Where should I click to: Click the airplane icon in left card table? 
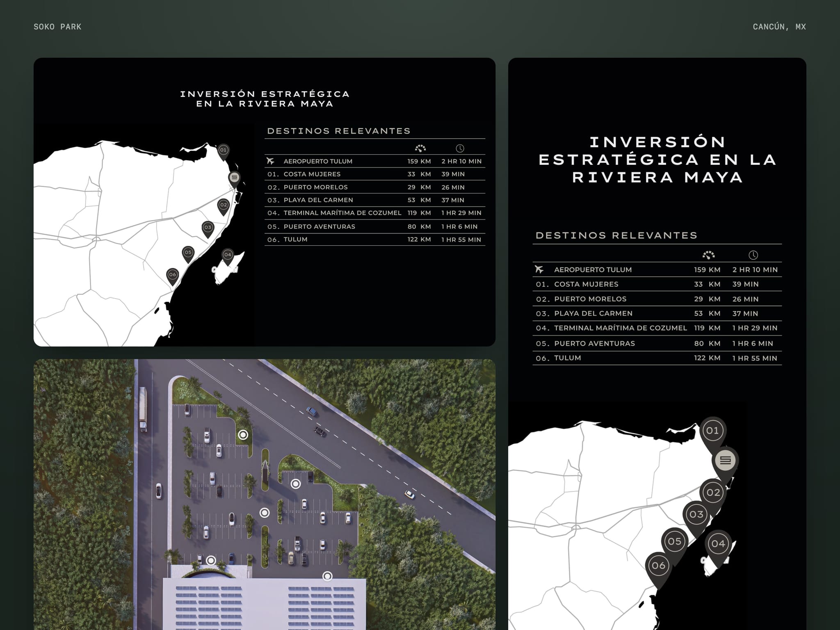click(270, 161)
